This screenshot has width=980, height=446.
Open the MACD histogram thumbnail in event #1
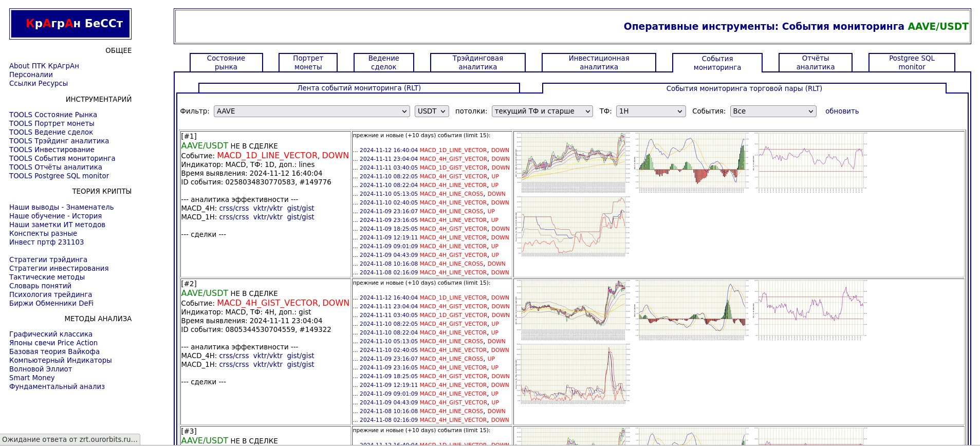(692, 162)
